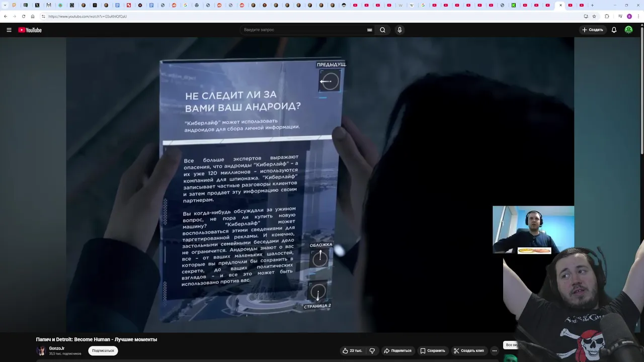Close the active YouTube tab

point(560,5)
